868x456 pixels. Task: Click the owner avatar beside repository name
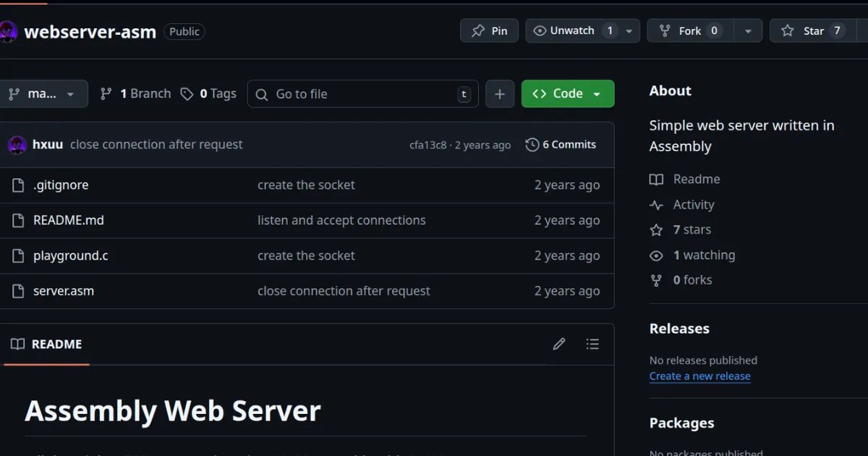tap(8, 32)
